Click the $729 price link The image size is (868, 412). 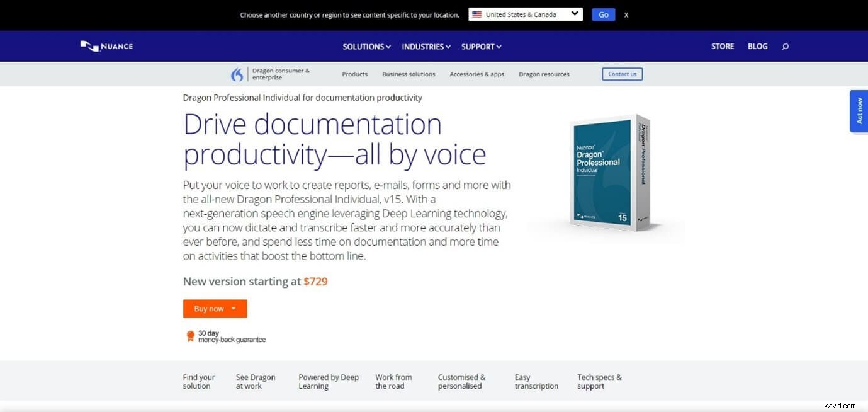tap(316, 281)
